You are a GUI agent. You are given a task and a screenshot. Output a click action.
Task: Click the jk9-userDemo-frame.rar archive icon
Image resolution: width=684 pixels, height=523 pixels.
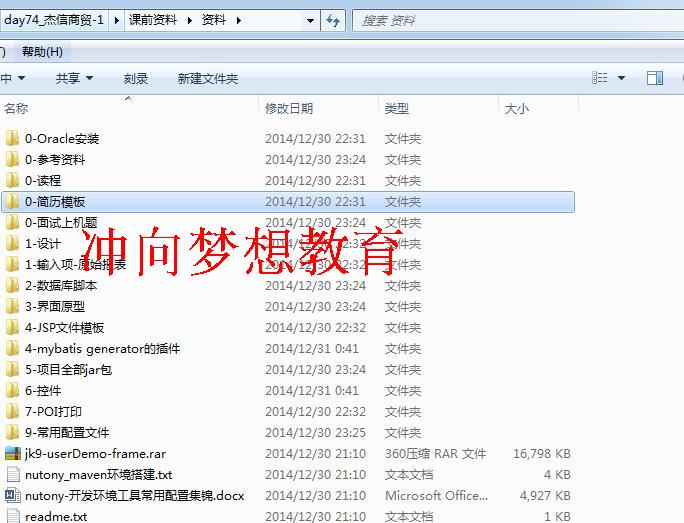click(13, 454)
